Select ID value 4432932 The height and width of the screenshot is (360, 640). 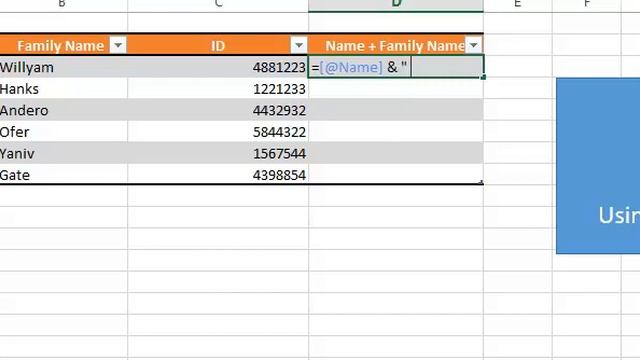point(218,110)
